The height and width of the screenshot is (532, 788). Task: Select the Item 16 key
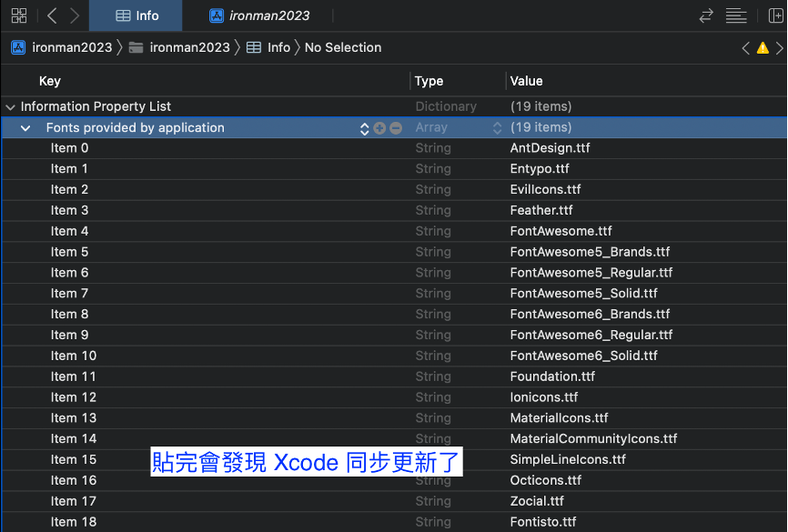[x=74, y=480]
